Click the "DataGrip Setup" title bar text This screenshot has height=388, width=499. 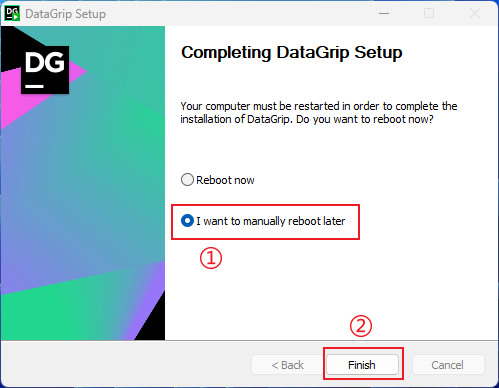(66, 14)
